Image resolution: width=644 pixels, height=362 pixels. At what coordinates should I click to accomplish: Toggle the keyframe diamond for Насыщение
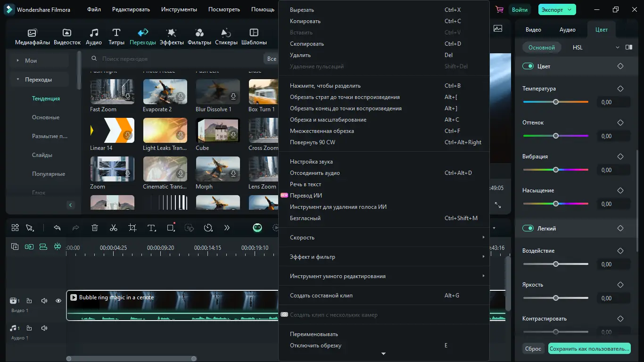click(620, 190)
